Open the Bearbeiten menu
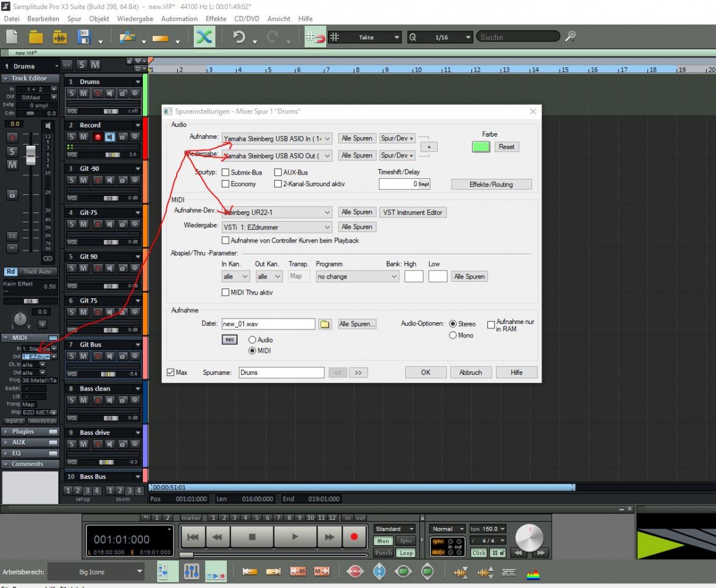 point(43,19)
